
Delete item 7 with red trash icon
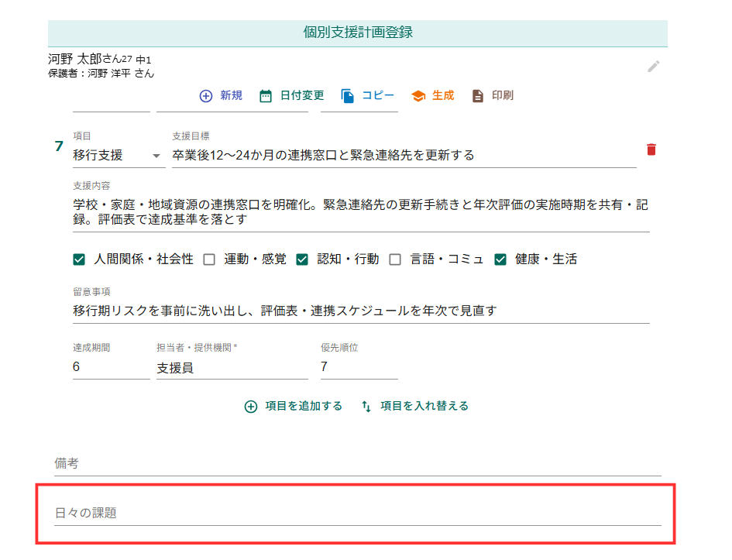pyautogui.click(x=651, y=149)
